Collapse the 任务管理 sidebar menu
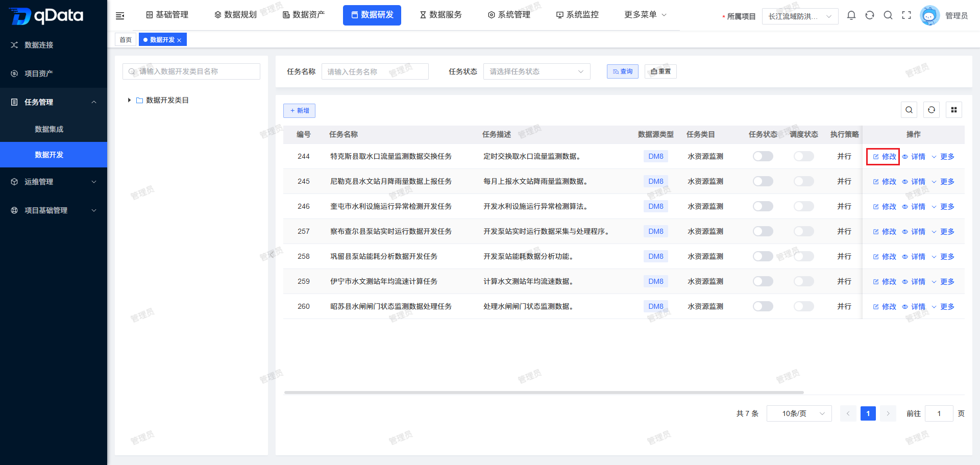980x465 pixels. click(x=54, y=102)
